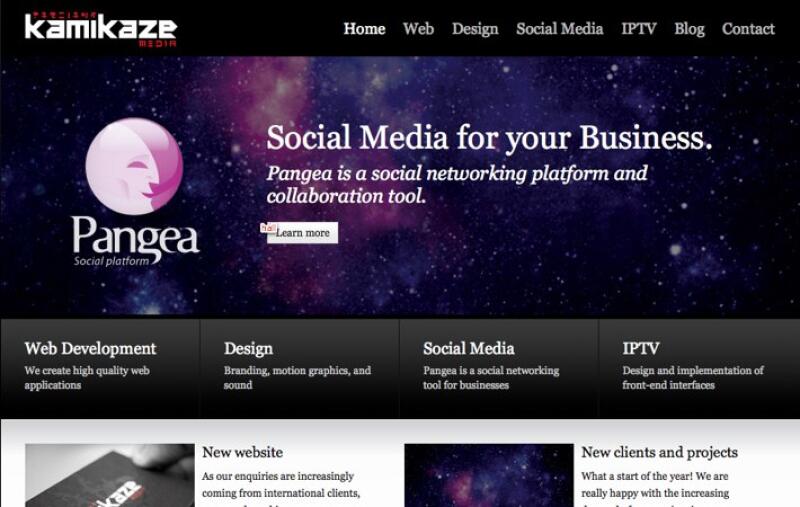This screenshot has width=800, height=507.
Task: Open the New clients and projects post
Action: point(659,452)
